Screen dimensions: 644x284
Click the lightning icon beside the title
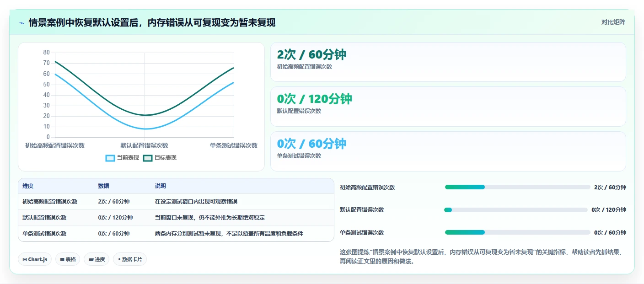click(22, 22)
